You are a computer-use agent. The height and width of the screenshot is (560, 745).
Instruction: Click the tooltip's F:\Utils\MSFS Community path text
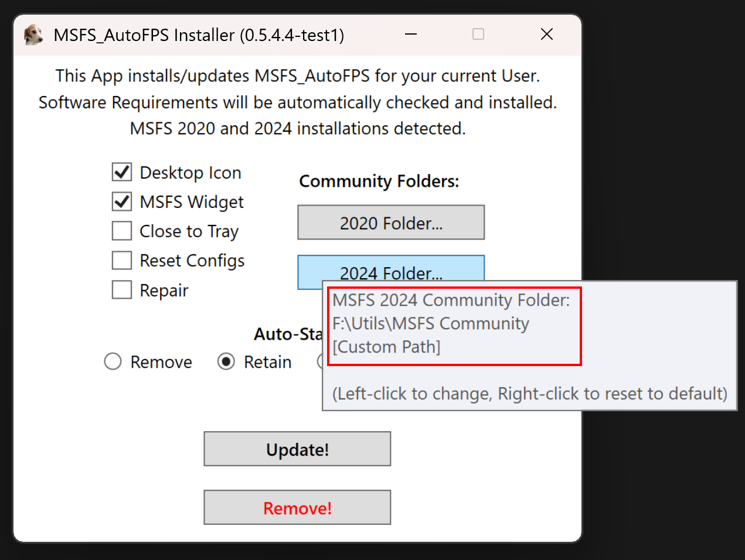pyautogui.click(x=431, y=323)
